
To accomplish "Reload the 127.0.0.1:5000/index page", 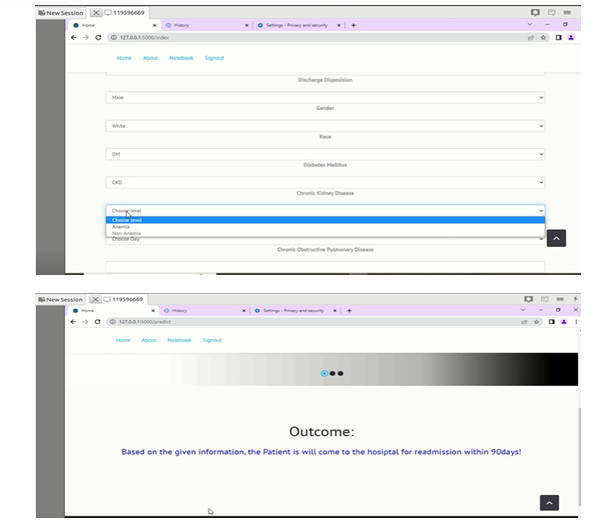I will [x=98, y=37].
